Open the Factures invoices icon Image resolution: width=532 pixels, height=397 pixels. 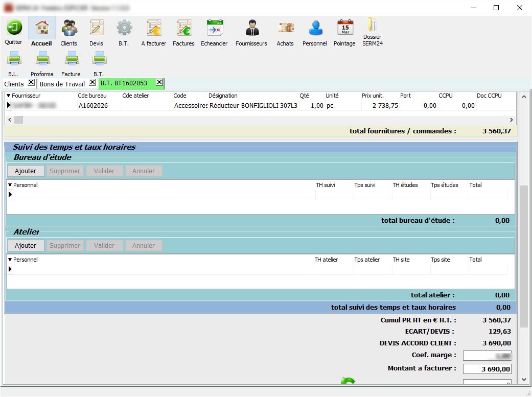pos(184,28)
